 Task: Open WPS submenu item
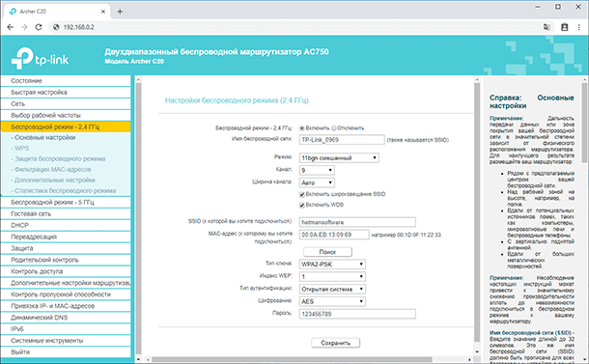(20, 148)
